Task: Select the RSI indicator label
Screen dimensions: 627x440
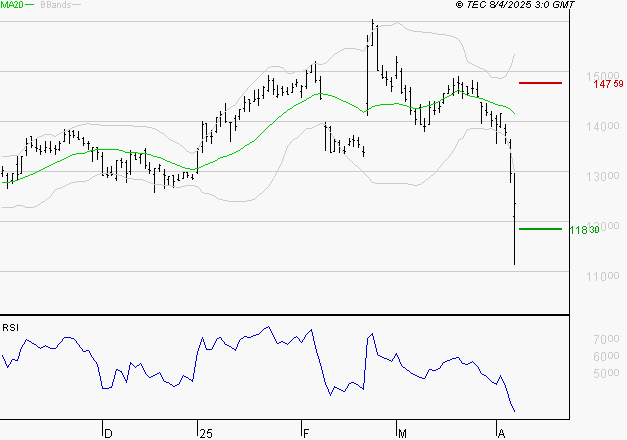Action: 11,327
